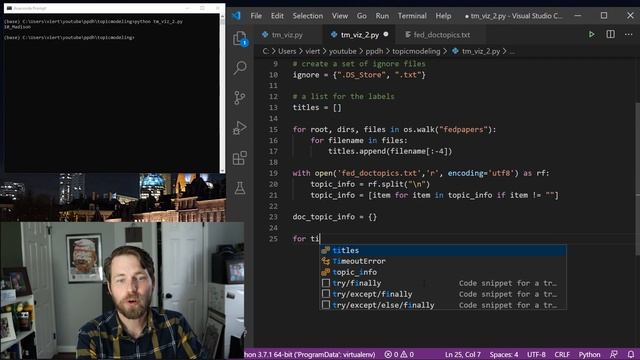This screenshot has height=360, width=640.
Task: Click the editor vertical scrollbar
Action: (x=637, y=180)
